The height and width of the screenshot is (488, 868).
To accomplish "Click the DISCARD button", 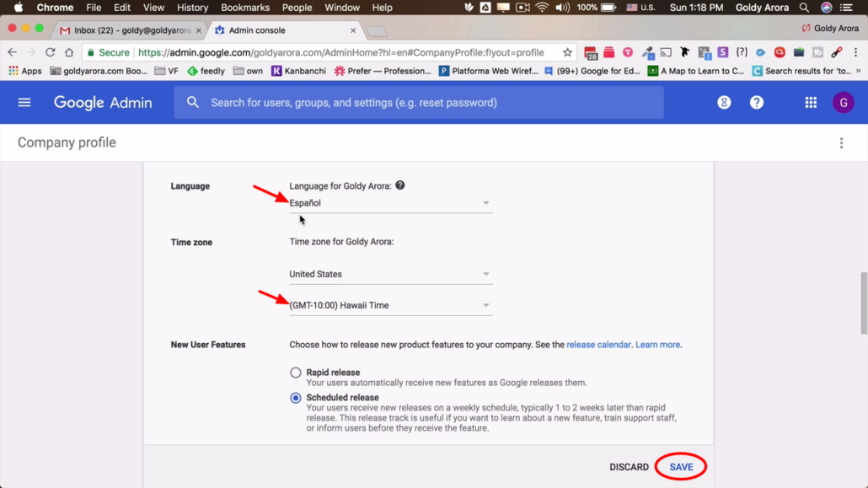I will coord(629,467).
